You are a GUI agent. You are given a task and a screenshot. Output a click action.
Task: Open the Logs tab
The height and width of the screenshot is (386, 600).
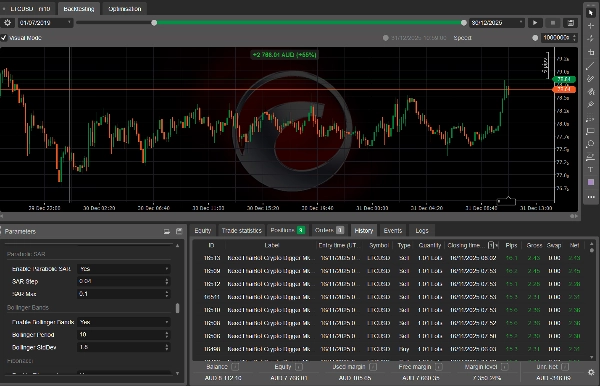[422, 230]
